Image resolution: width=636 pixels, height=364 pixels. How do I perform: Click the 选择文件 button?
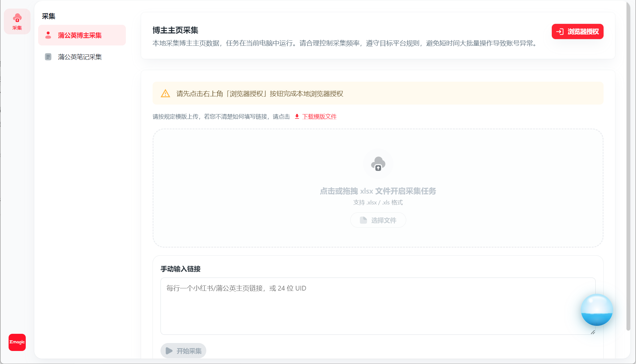point(378,220)
